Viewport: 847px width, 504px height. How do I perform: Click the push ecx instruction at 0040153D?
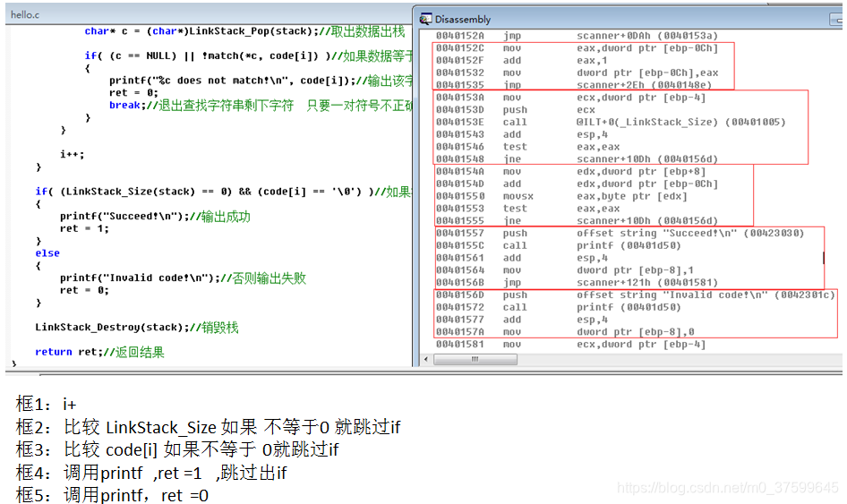pos(516,110)
